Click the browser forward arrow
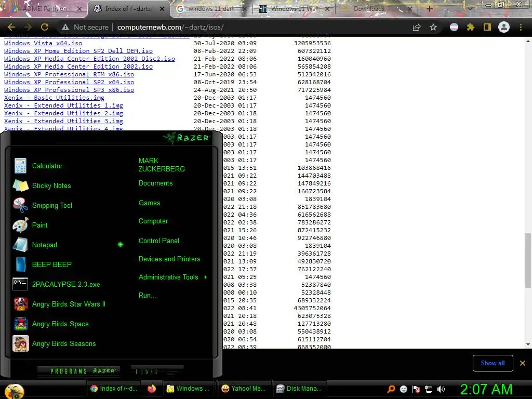 pos(28,27)
